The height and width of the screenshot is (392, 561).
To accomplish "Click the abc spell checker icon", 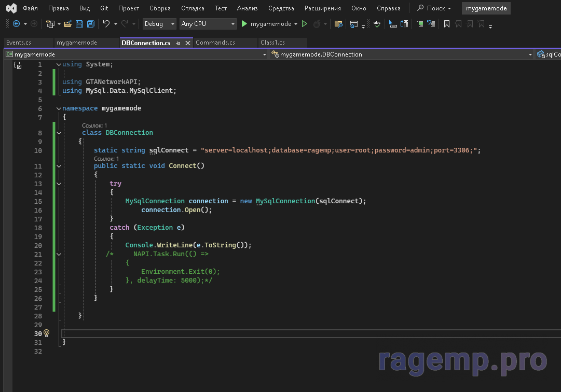I will click(x=377, y=24).
